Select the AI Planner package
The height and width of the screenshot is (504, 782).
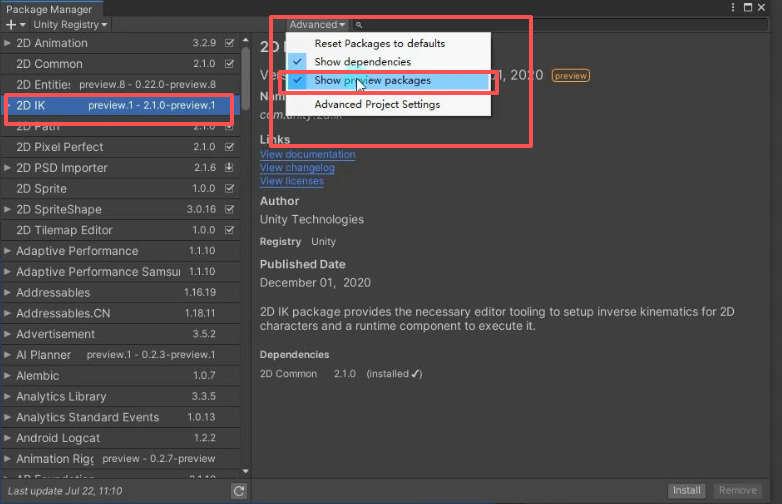click(x=121, y=355)
